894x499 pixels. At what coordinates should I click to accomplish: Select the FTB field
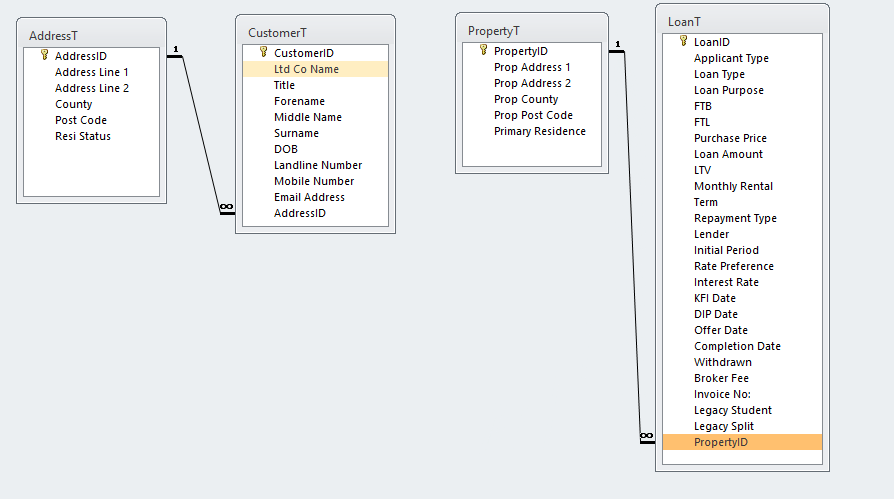(x=742, y=106)
